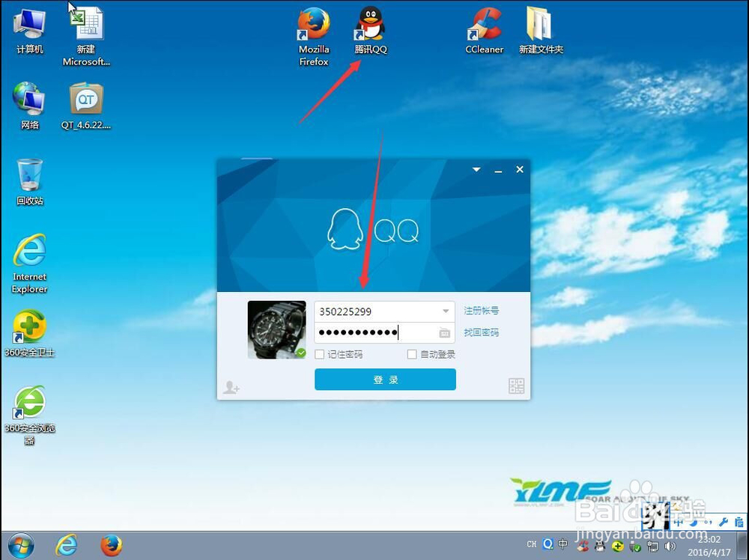Close the QQ login window
Screen dimensions: 749x560
[x=520, y=169]
